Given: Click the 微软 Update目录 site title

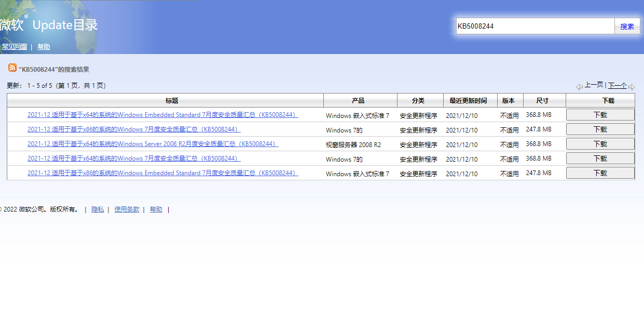Looking at the screenshot, I should pyautogui.click(x=48, y=24).
